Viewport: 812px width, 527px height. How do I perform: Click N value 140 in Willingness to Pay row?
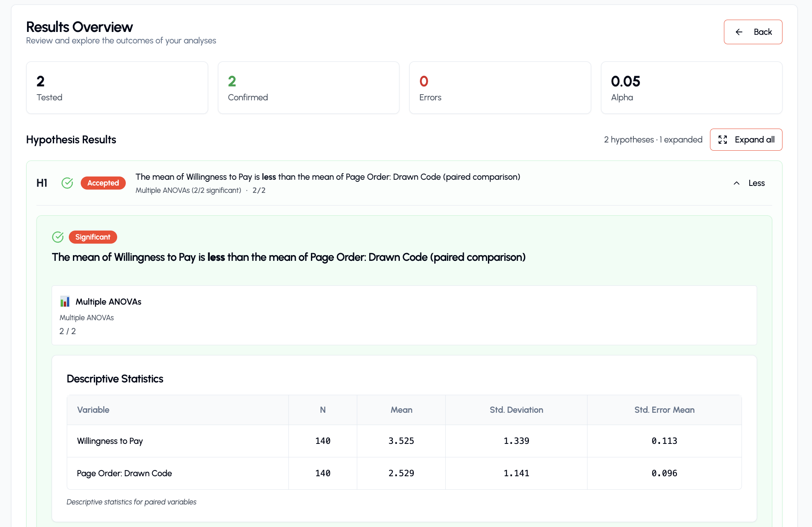(x=323, y=441)
